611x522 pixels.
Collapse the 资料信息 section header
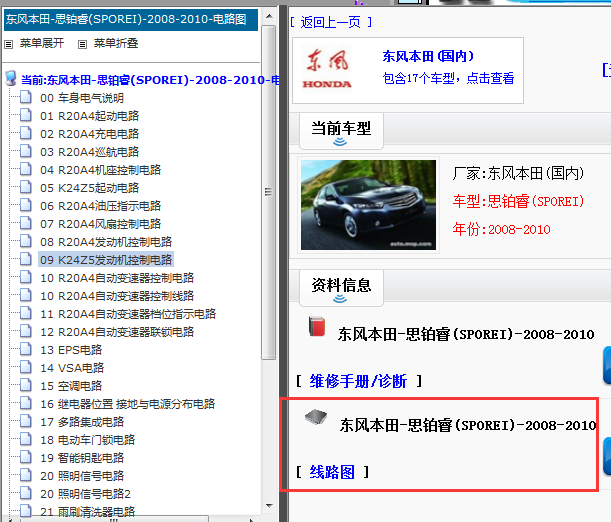point(341,287)
